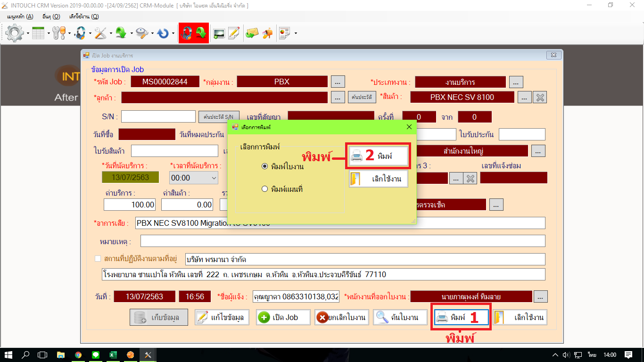Screen dimensions: 644x362
Task: Click the blue refresh arrow toolbar icon
Action: 163,33
